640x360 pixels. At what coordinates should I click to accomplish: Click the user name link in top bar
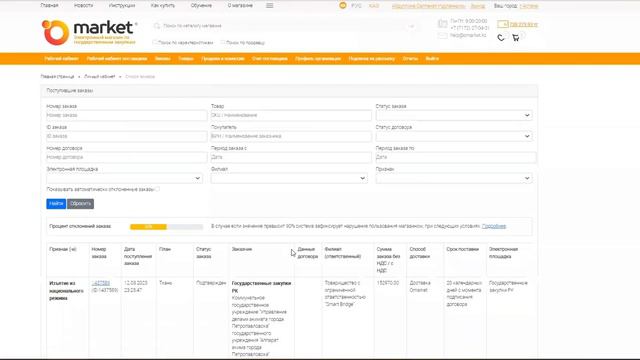pyautogui.click(x=428, y=6)
